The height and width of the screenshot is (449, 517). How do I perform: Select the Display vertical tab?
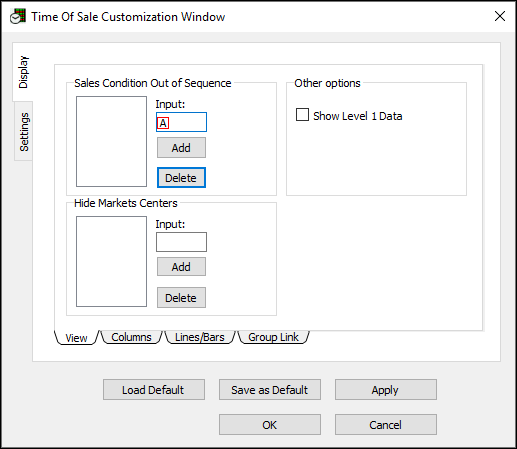[23, 72]
